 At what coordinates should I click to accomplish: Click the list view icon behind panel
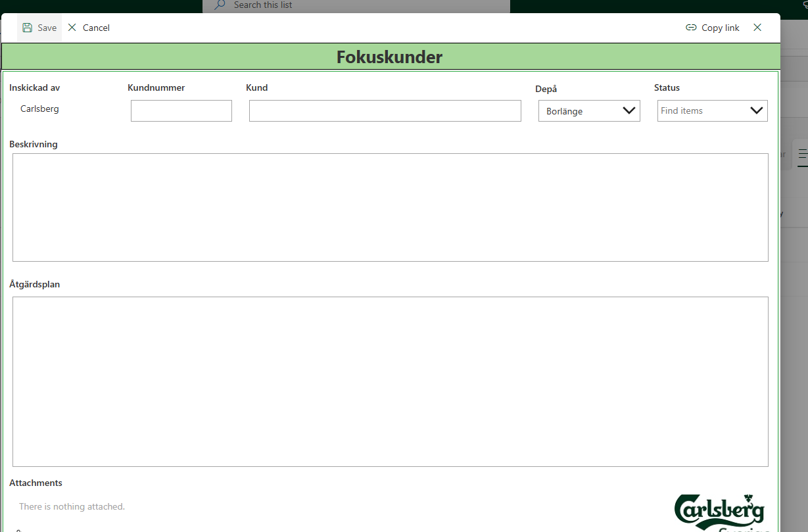802,154
